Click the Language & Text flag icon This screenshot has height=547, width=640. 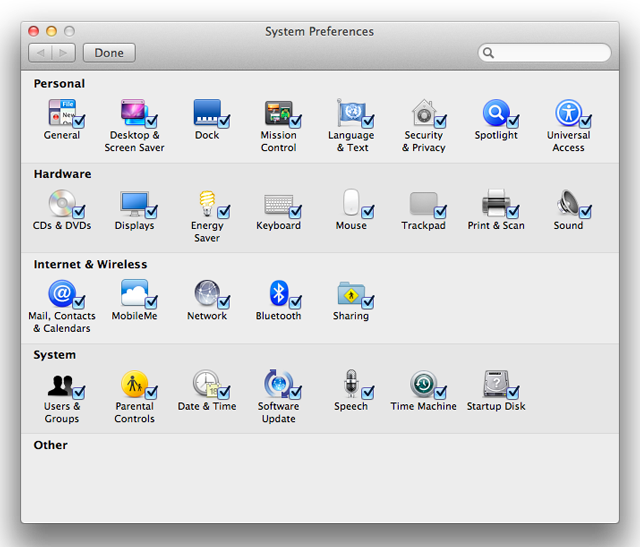point(351,112)
